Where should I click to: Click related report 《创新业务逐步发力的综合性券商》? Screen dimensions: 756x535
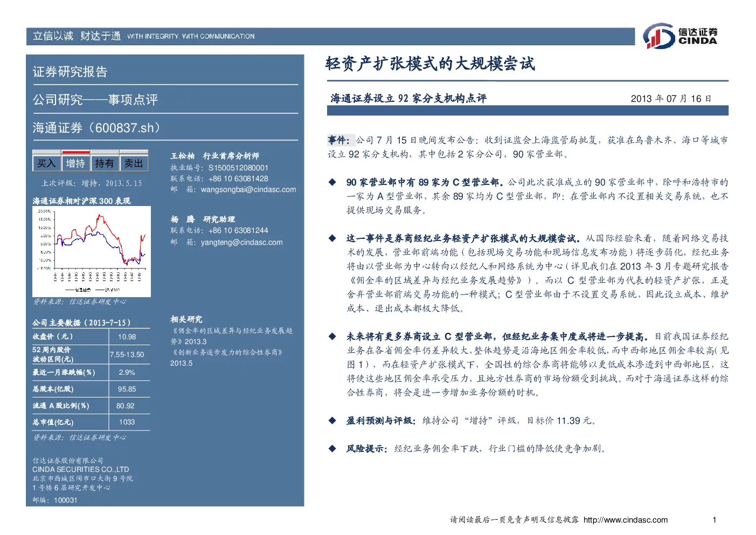pos(227,352)
